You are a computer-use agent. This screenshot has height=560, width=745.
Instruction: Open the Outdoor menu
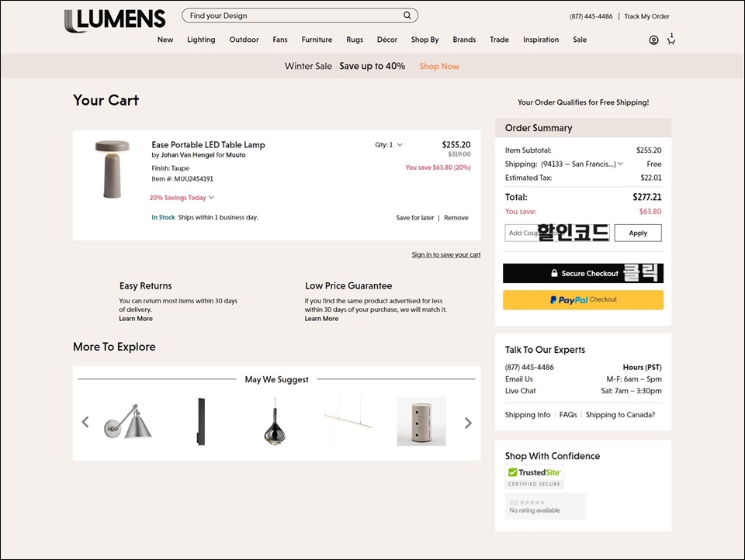pos(244,40)
